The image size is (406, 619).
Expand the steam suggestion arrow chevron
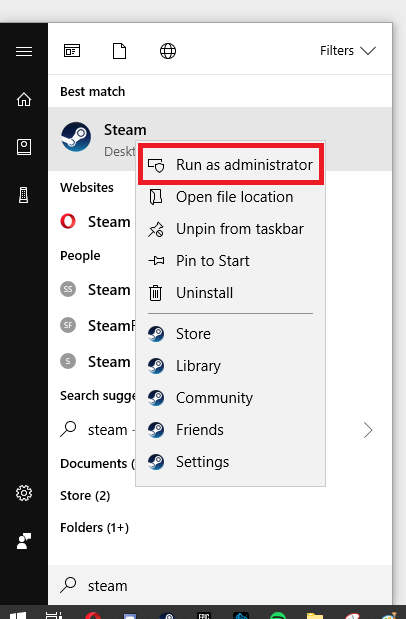tap(368, 430)
